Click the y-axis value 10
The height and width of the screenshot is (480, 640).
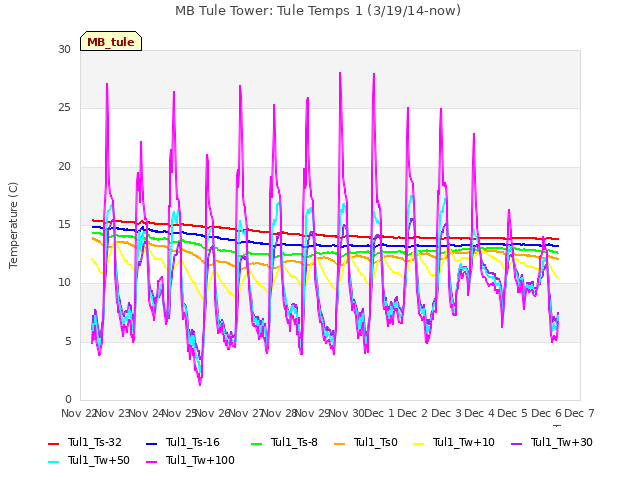coord(64,282)
